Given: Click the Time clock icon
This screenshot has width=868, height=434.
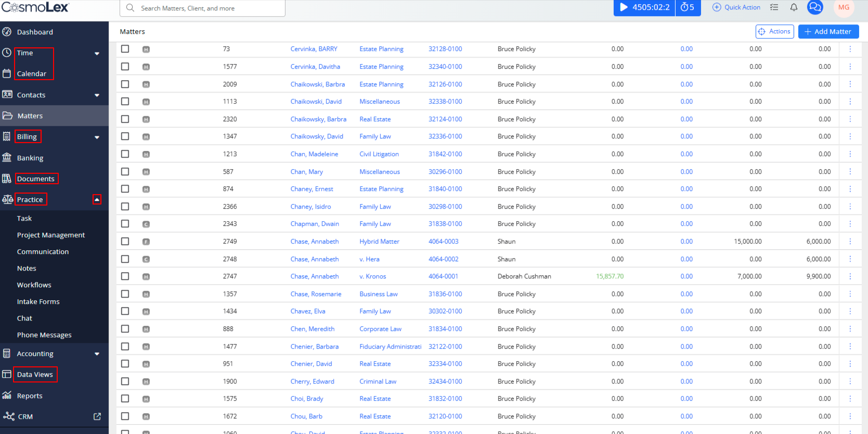Looking at the screenshot, I should point(7,53).
